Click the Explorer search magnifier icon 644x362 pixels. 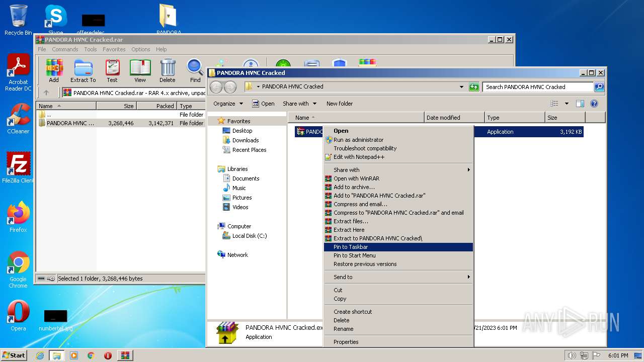599,87
